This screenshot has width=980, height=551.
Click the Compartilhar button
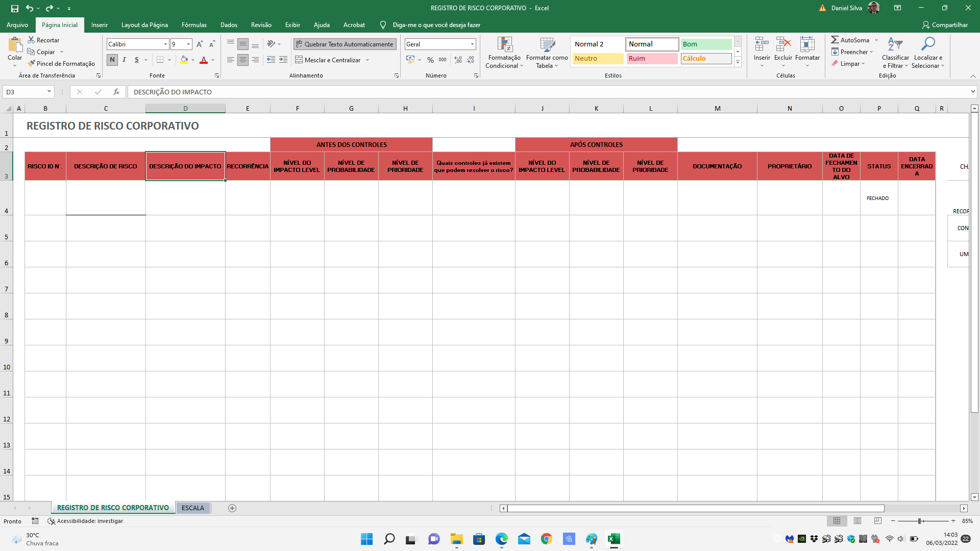tap(945, 24)
